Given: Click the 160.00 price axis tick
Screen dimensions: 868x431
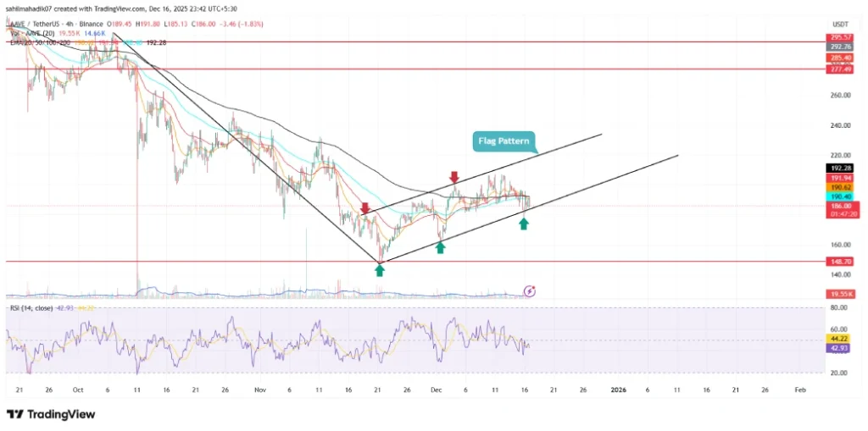Looking at the screenshot, I should click(x=838, y=245).
